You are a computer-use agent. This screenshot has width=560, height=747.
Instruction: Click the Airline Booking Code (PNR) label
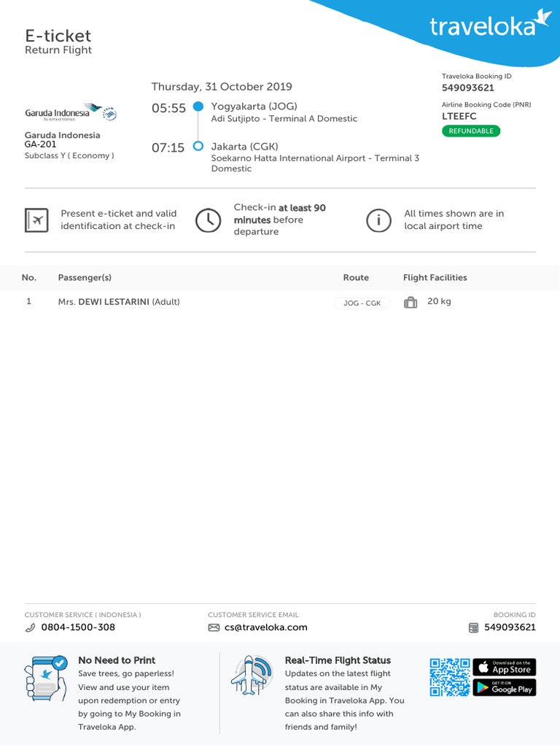(x=486, y=105)
